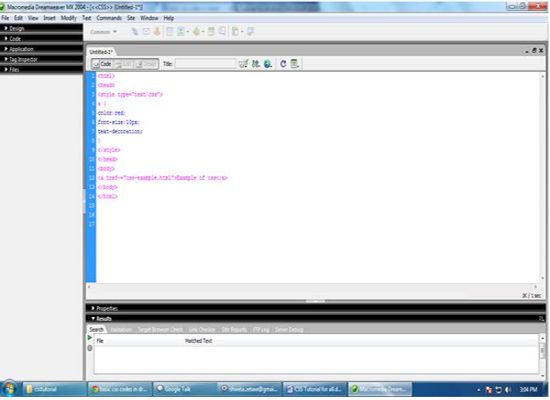Image resolution: width=550 pixels, height=400 pixels.
Task: Expand the Files panel group
Action: [41, 69]
